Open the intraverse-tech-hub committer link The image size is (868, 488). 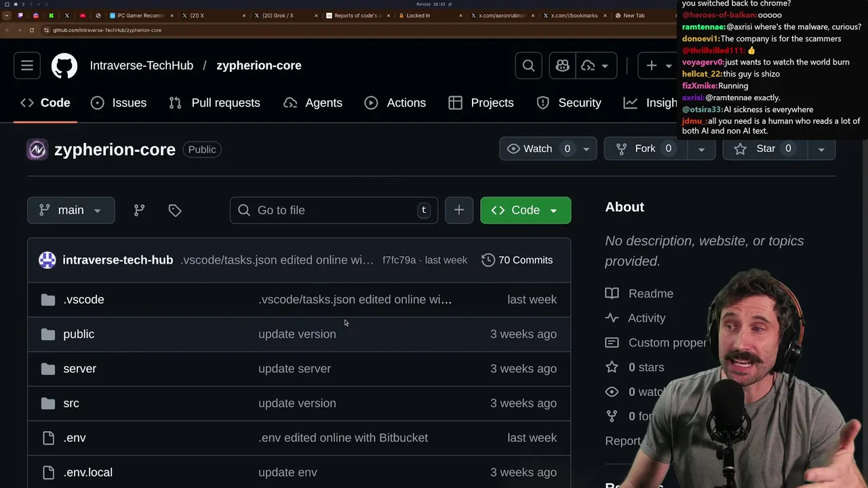click(118, 260)
